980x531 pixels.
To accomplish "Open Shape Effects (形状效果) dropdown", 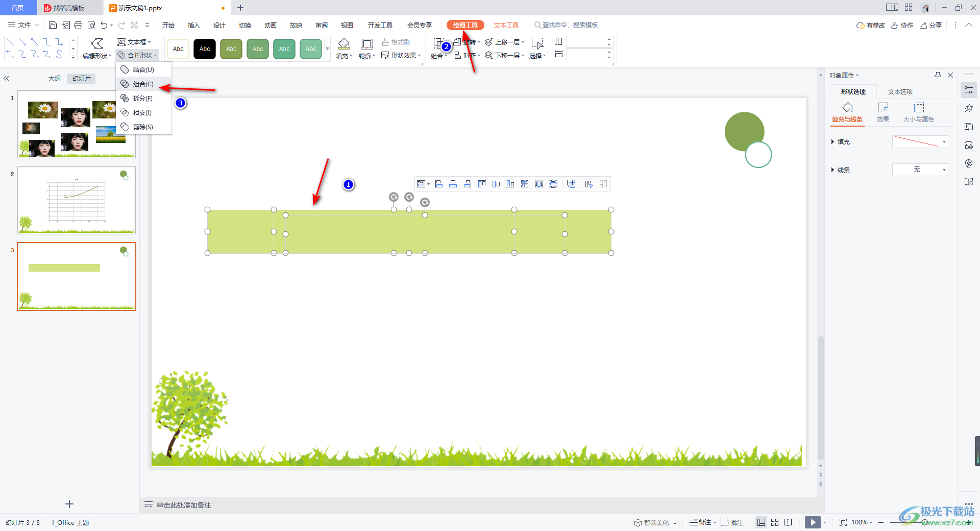I will (401, 55).
